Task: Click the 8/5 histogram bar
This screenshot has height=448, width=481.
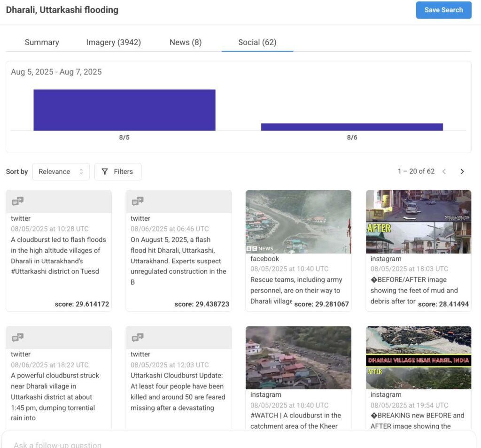Action: click(x=124, y=110)
